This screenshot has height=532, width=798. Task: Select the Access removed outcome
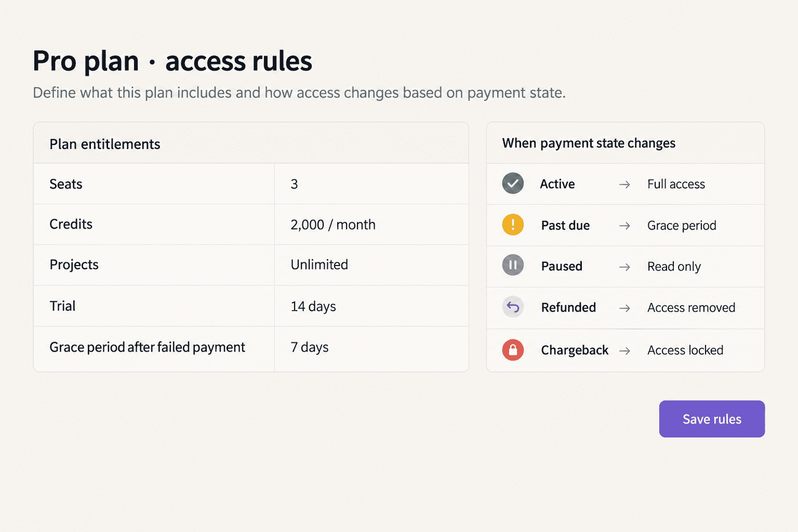691,308
